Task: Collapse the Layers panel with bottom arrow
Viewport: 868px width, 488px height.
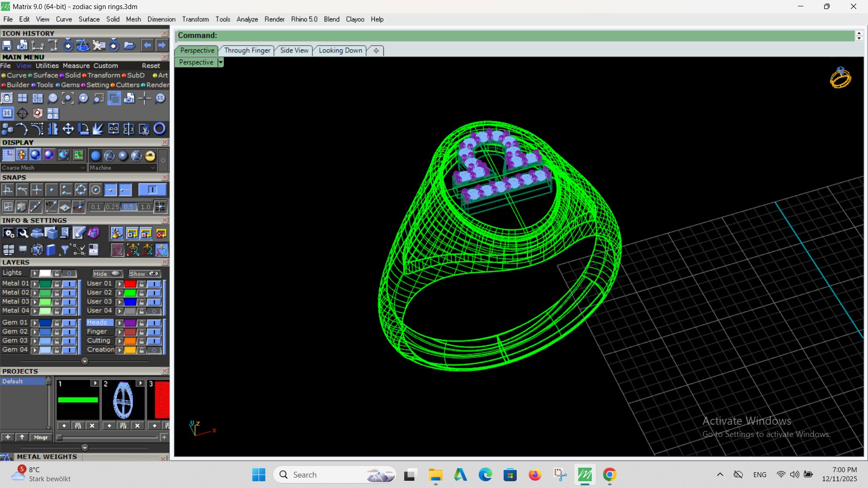Action: (x=85, y=361)
